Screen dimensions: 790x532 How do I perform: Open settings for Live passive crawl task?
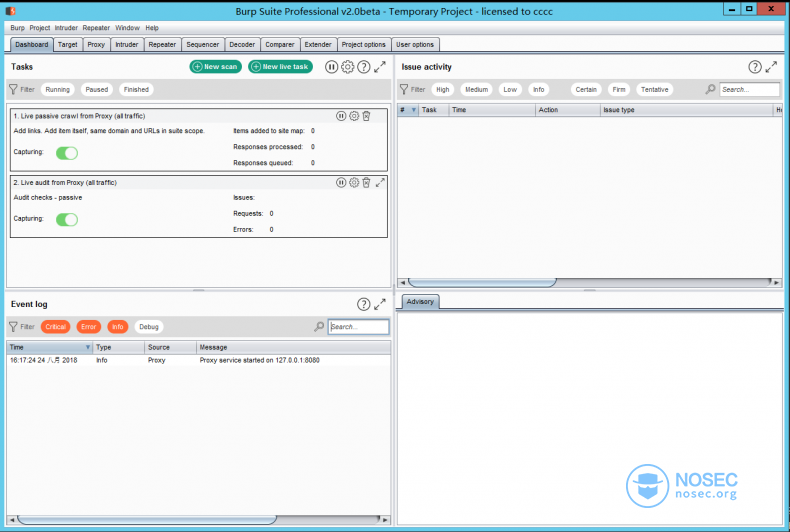[x=354, y=116]
